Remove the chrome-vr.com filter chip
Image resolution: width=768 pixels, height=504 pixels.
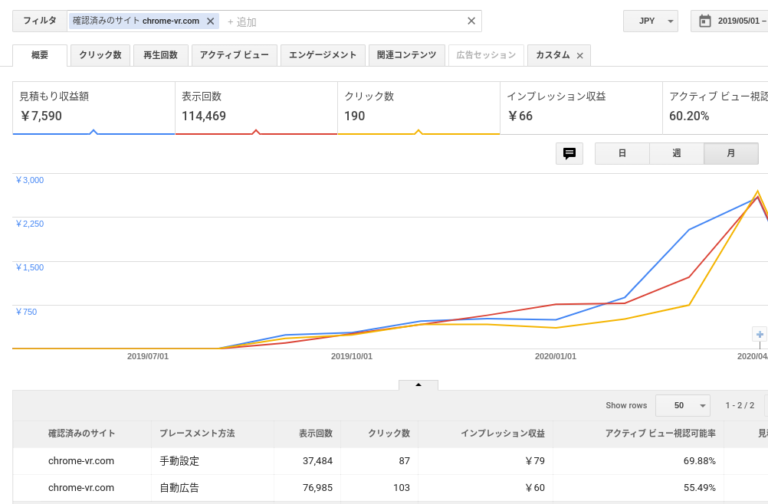coord(210,21)
